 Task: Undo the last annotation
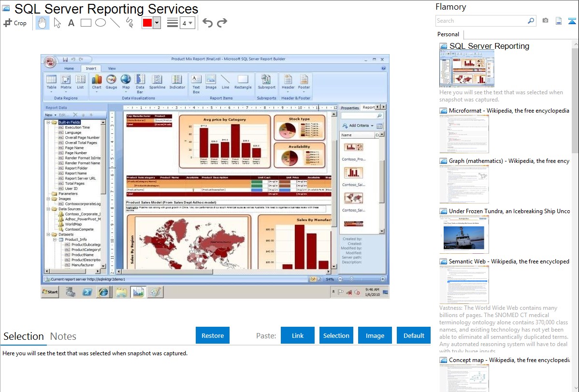click(207, 23)
